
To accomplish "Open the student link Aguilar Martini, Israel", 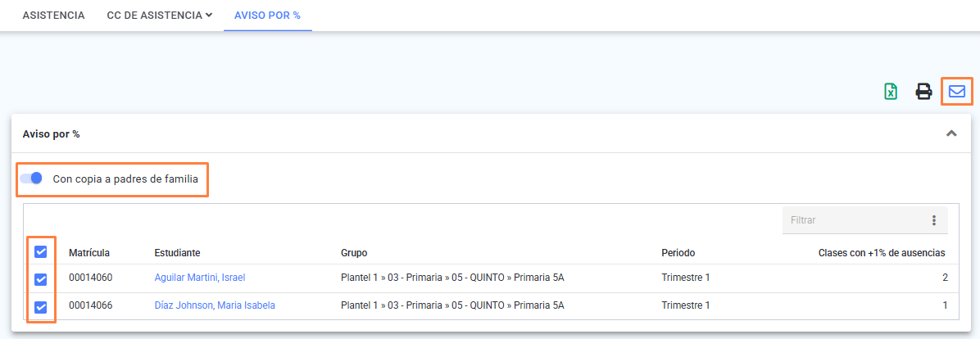I will pyautogui.click(x=200, y=278).
